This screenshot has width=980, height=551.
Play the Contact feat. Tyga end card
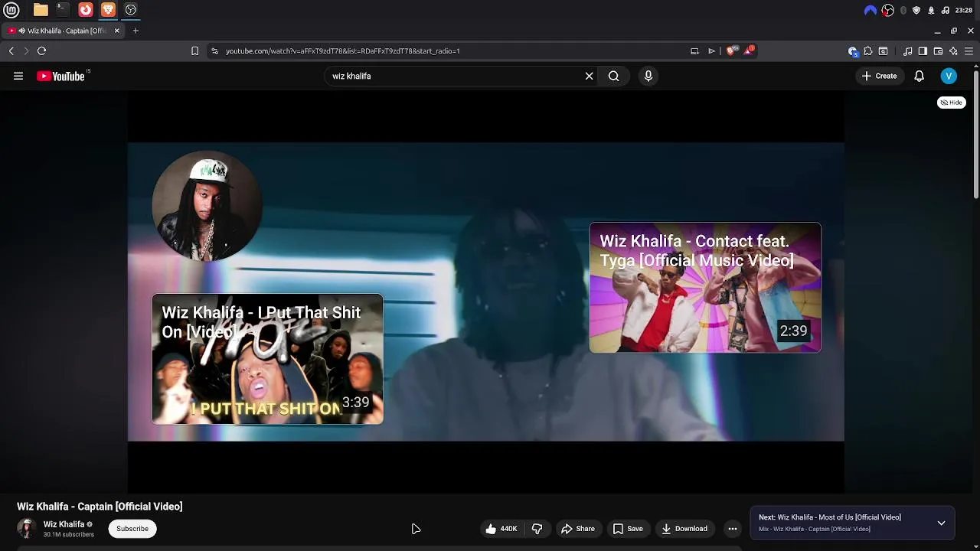click(x=705, y=288)
